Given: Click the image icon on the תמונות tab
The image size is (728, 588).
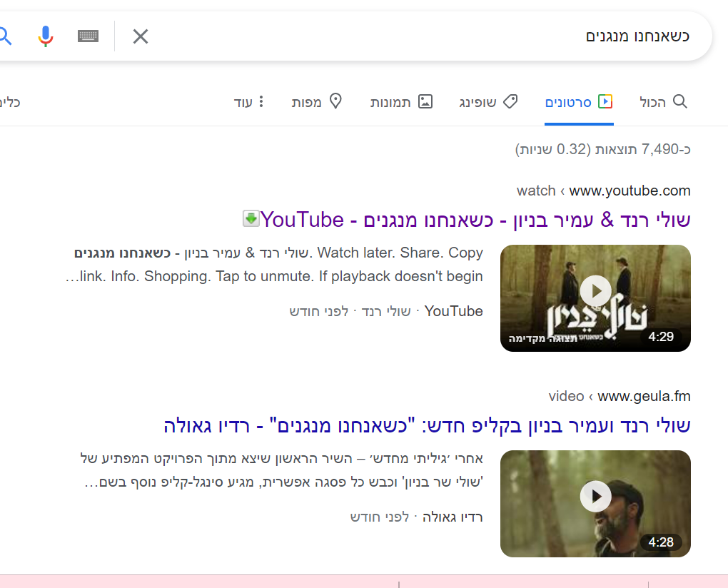Looking at the screenshot, I should coord(425,101).
